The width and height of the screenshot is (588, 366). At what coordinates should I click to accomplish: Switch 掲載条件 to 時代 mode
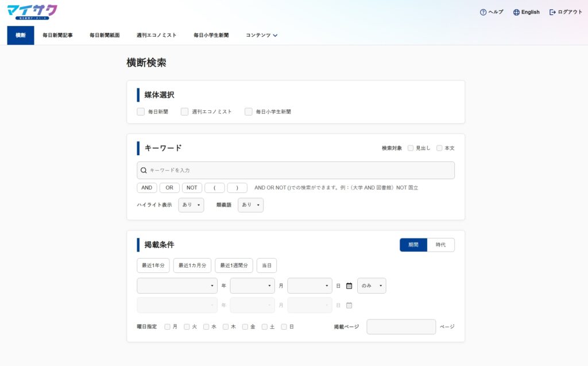[x=440, y=245]
